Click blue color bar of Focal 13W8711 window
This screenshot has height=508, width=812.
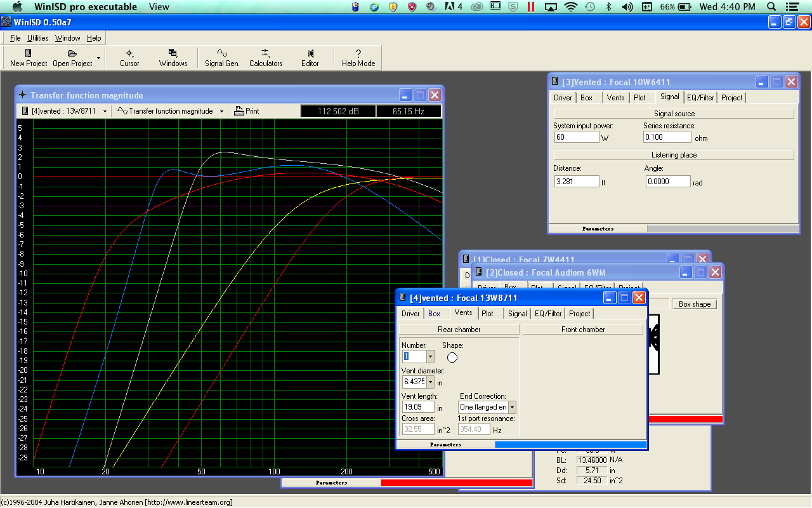click(x=570, y=444)
